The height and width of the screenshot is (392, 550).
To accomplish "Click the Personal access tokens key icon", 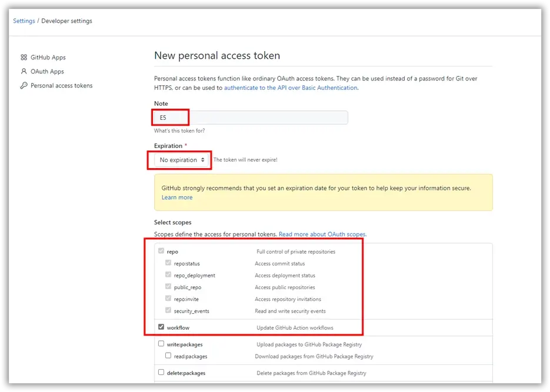I will coord(24,85).
